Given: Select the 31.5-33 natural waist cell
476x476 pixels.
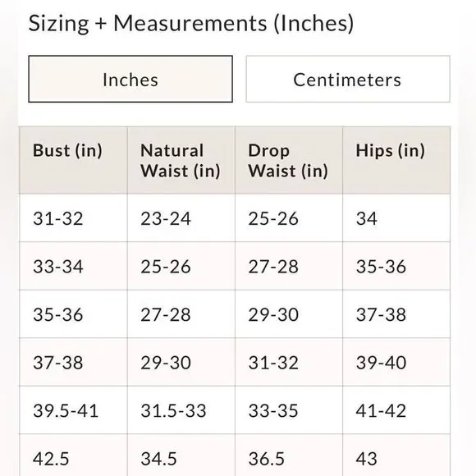Looking at the screenshot, I should click(181, 410).
